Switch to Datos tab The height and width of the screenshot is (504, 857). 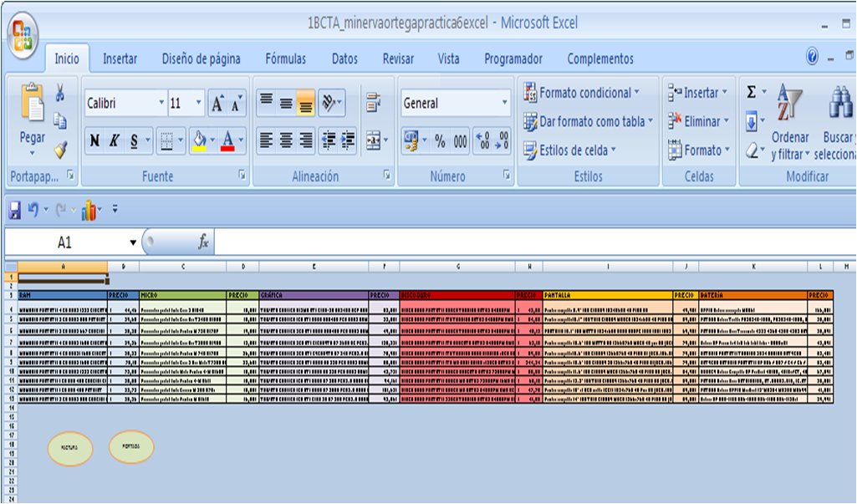click(344, 59)
